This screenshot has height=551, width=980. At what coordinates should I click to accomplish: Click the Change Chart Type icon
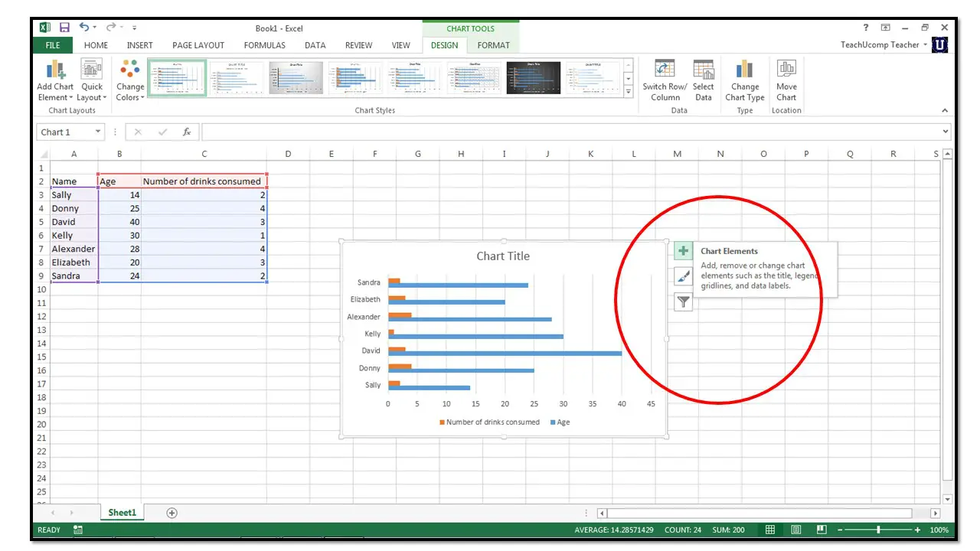[x=744, y=70]
